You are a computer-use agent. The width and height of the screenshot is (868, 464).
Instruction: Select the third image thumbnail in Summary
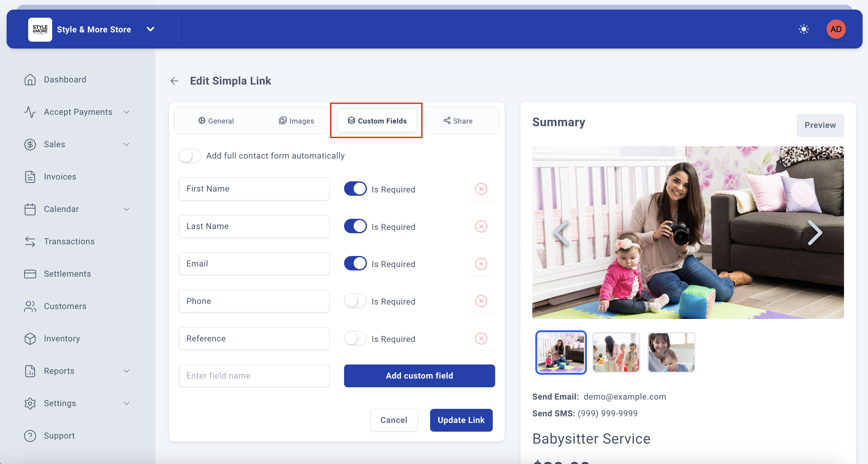(x=671, y=352)
